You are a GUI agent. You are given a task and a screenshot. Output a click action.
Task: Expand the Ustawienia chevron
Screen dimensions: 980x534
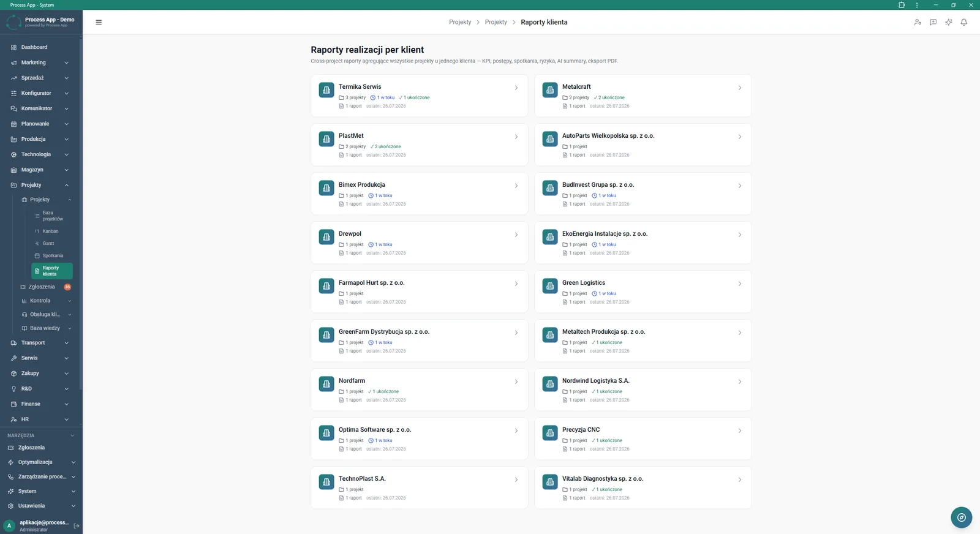click(x=73, y=506)
